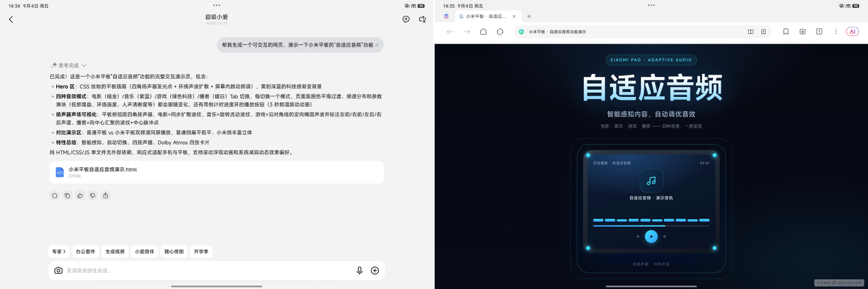Toggle voice readout speaker icon in chat header
Viewport: 868px width, 289px height.
pos(423,19)
